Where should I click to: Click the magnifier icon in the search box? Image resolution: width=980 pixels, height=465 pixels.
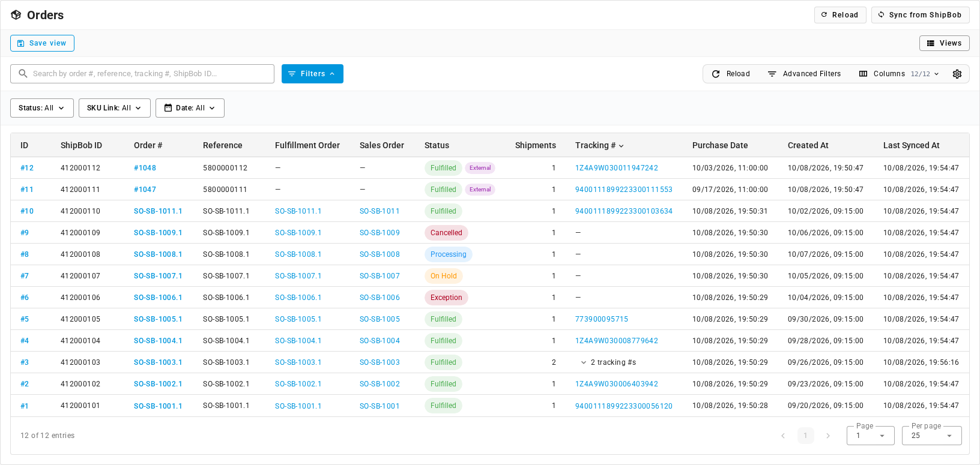click(23, 73)
